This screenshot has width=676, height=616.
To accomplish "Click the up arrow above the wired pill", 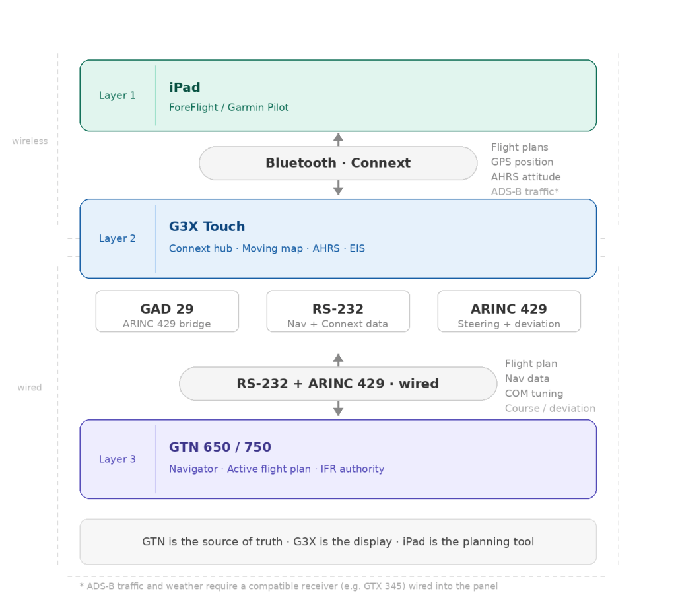I will click(338, 359).
